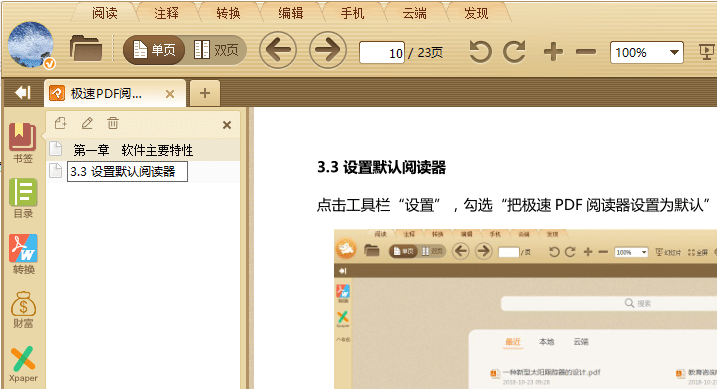The height and width of the screenshot is (389, 717).
Task: Open the 转换 ribbon tab
Action: click(228, 13)
